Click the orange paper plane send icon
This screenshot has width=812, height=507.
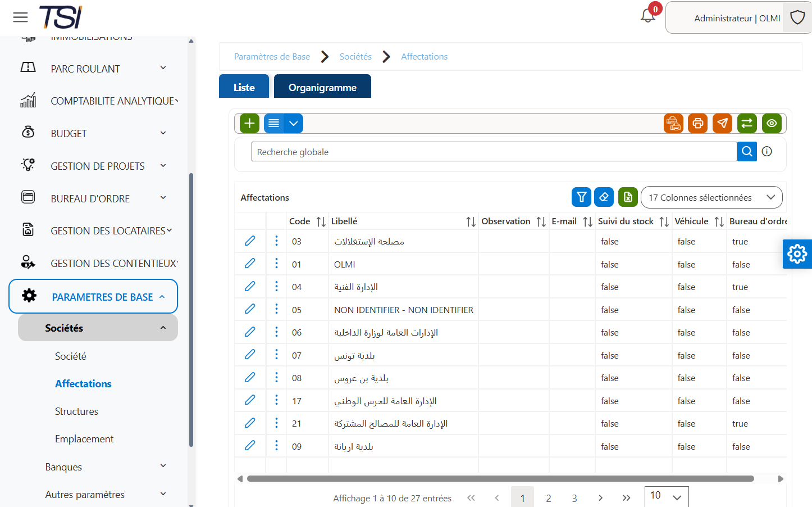[722, 123]
